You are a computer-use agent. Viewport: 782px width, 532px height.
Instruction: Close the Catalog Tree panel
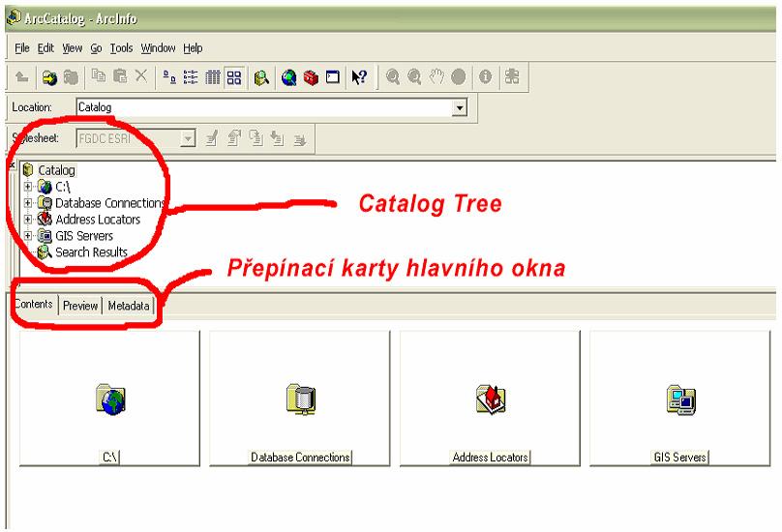click(x=13, y=164)
